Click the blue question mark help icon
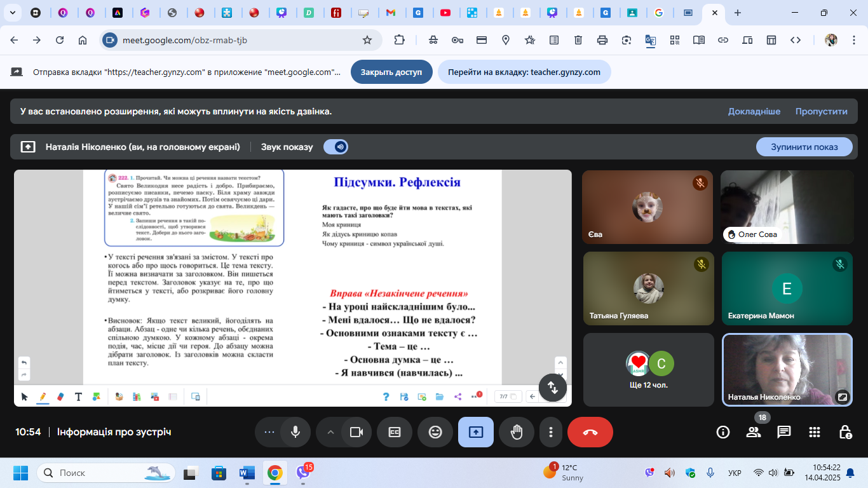This screenshot has width=868, height=488. click(386, 396)
